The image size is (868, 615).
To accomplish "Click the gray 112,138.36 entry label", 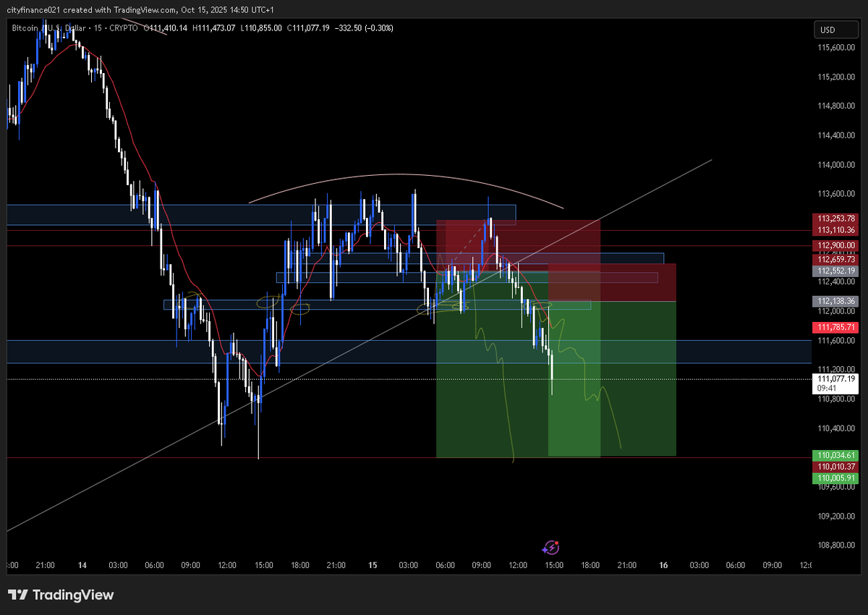I will [836, 301].
